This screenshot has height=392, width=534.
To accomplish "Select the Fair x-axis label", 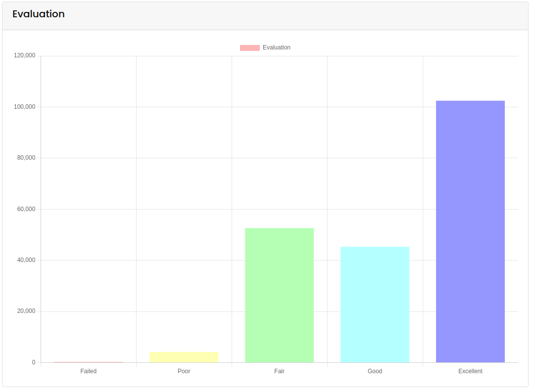I will (x=279, y=371).
